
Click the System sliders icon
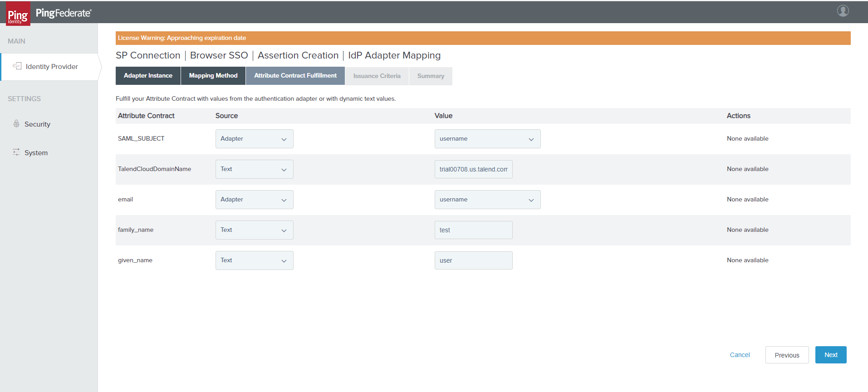point(16,152)
